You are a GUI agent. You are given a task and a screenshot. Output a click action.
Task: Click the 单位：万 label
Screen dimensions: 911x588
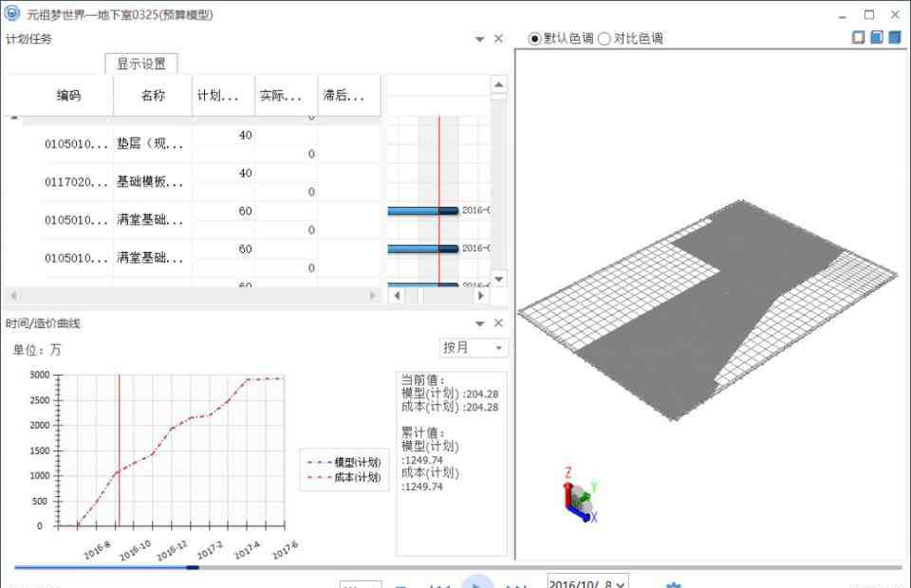(x=37, y=349)
